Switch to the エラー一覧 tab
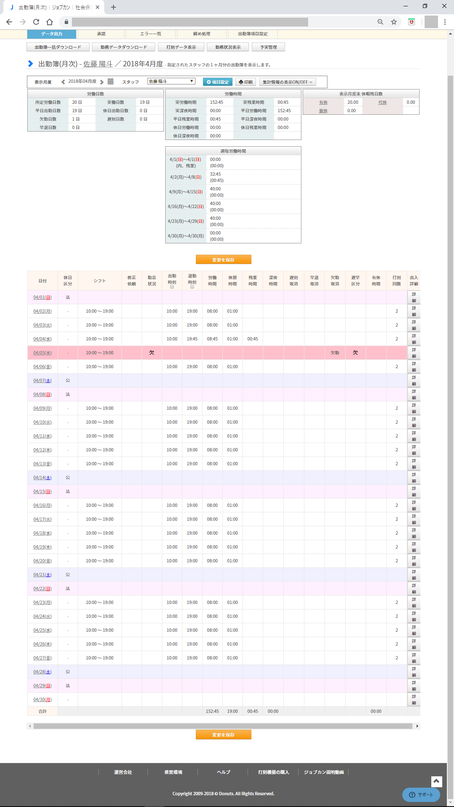This screenshot has width=454, height=807. click(151, 34)
